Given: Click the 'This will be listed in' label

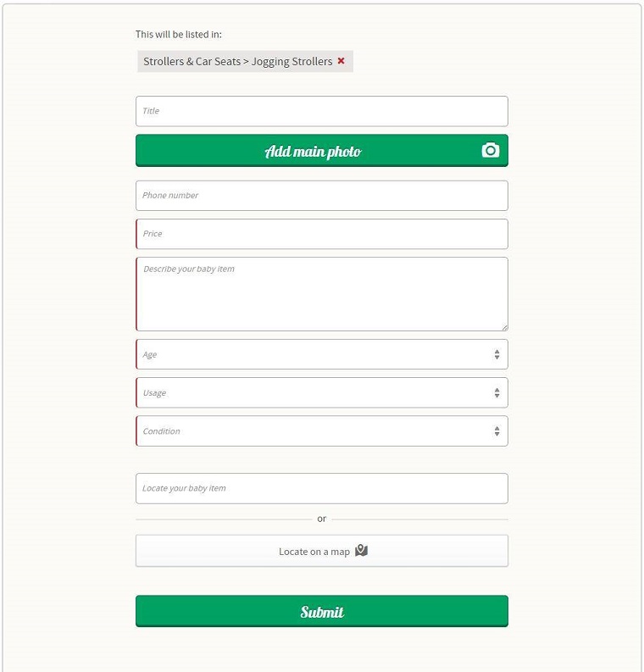Looking at the screenshot, I should pyautogui.click(x=179, y=34).
